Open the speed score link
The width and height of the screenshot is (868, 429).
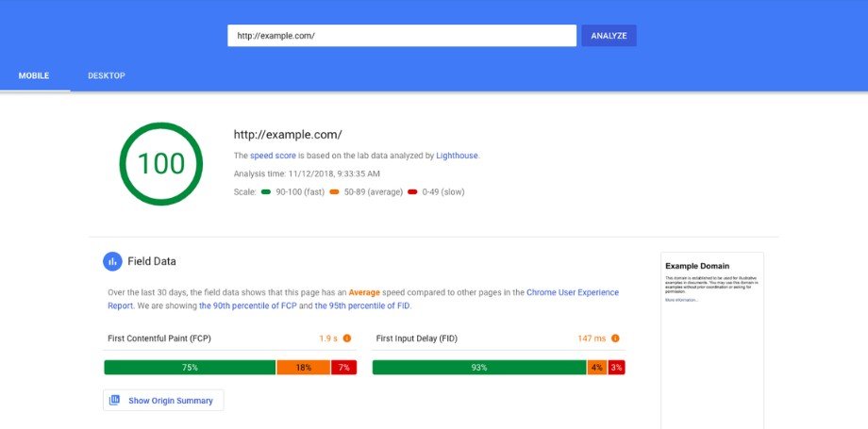coord(273,156)
